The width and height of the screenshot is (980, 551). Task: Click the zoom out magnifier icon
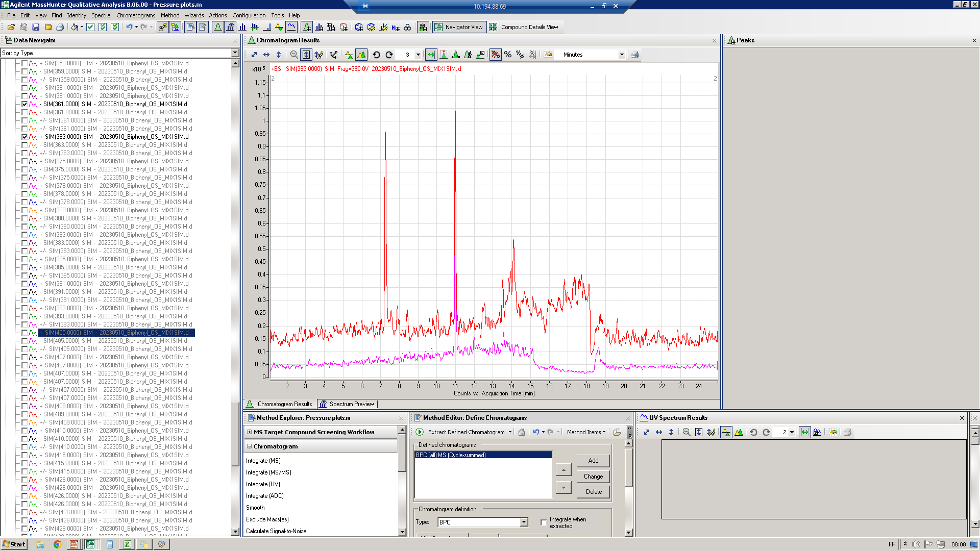pyautogui.click(x=294, y=55)
